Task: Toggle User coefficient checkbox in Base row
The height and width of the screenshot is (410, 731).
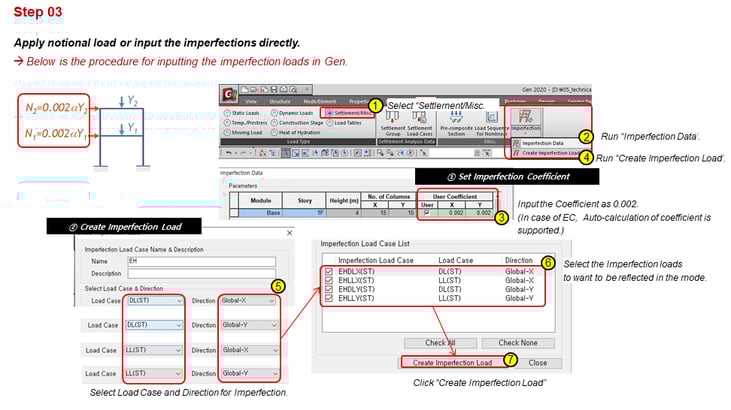Action: click(x=427, y=213)
